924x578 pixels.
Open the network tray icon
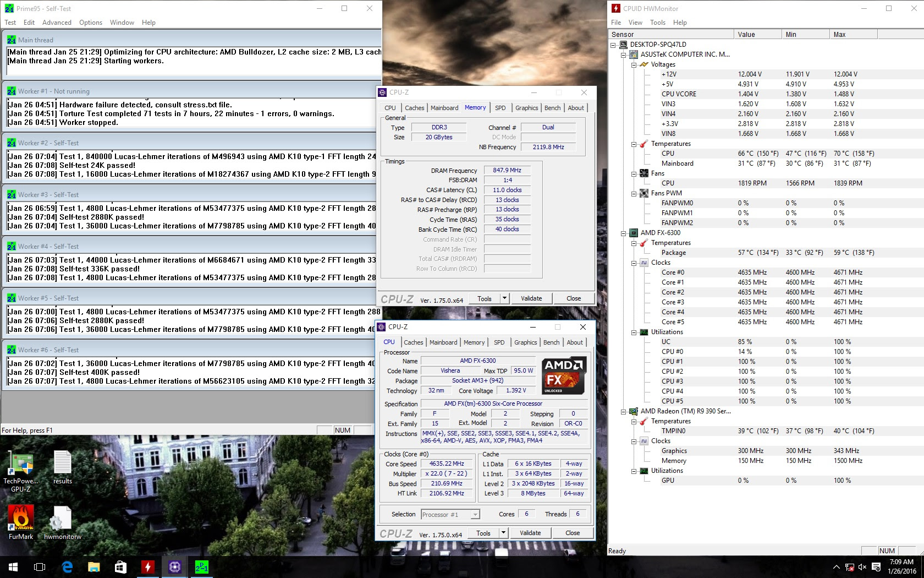(x=850, y=567)
